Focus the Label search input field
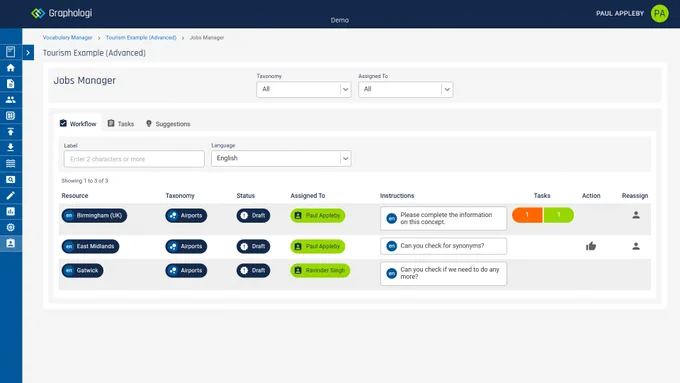This screenshot has width=680, height=383. point(134,159)
